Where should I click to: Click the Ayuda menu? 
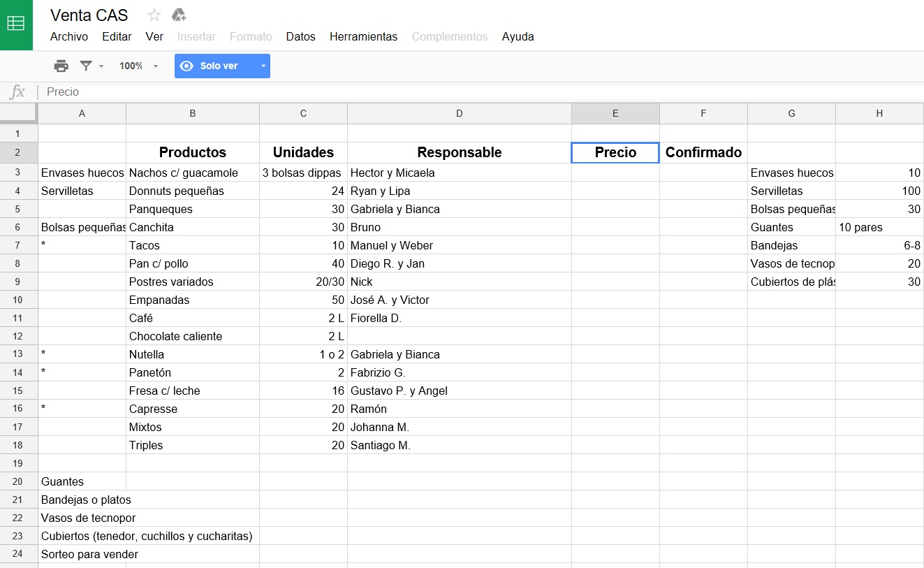pos(518,37)
